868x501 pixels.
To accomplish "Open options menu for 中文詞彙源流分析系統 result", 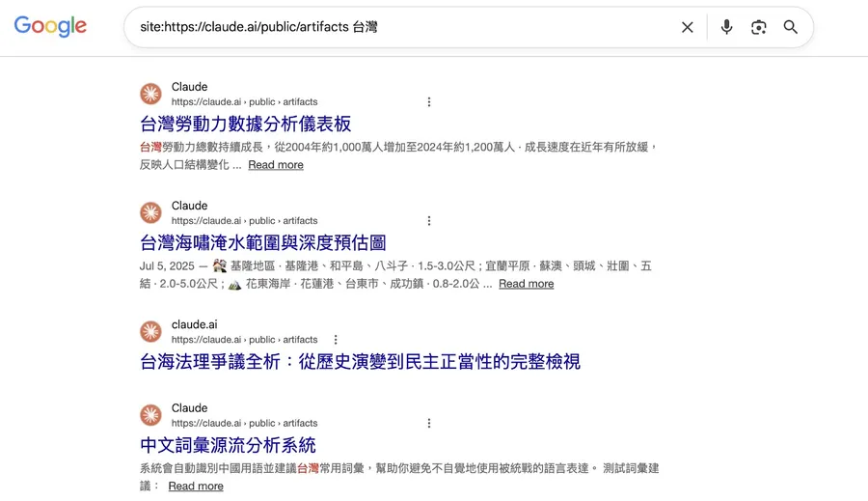I will 429,424.
